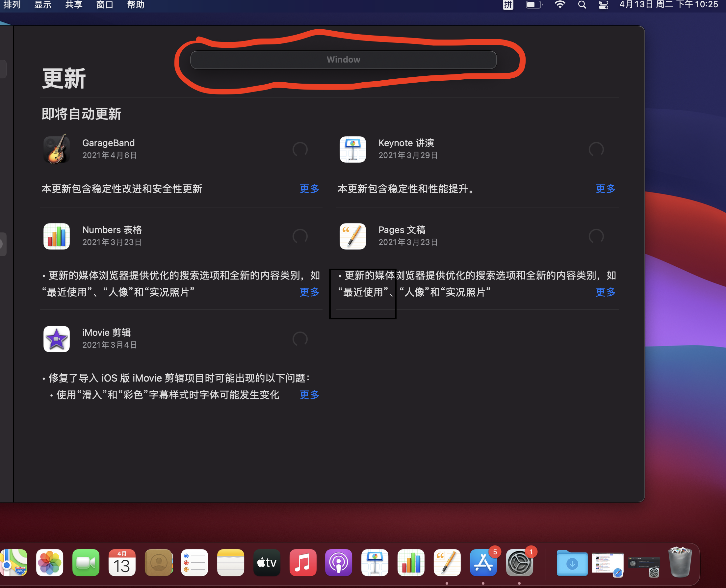Click the Pages pen app icon
This screenshot has height=588, width=726.
click(x=352, y=236)
